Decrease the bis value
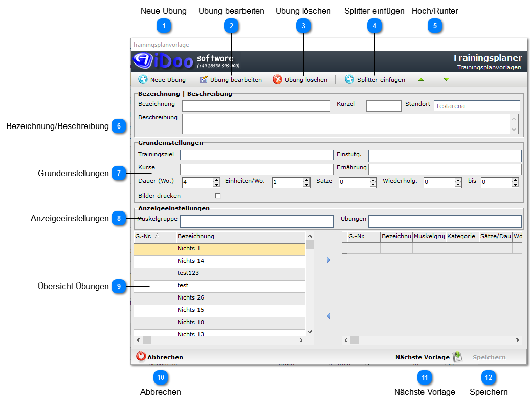The width and height of the screenshot is (532, 405). (x=516, y=185)
